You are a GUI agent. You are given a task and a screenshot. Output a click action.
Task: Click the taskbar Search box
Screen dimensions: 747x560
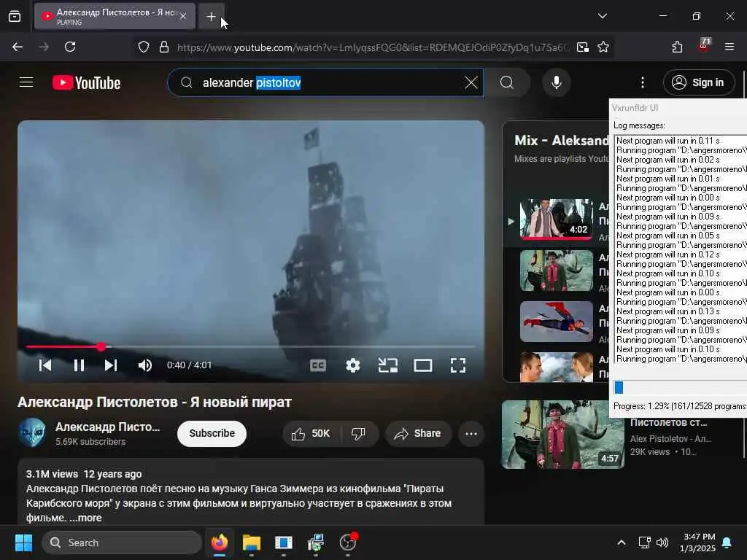click(122, 542)
